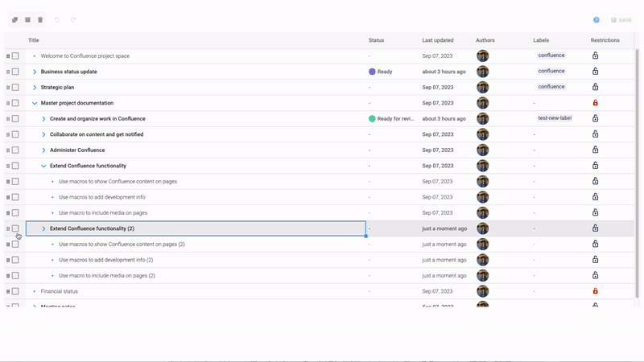Click red lock on Master project documentation row

click(596, 103)
